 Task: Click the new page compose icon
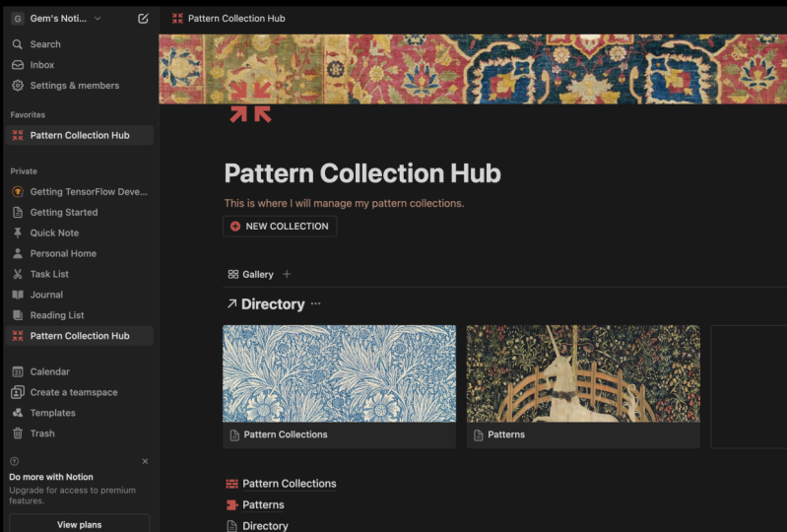(x=143, y=19)
